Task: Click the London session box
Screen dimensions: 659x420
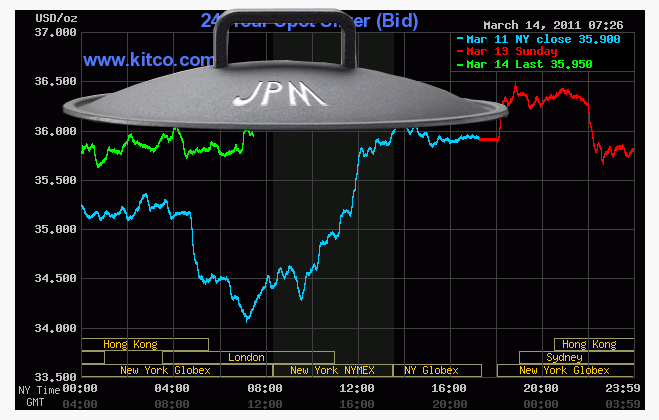Action: point(248,357)
